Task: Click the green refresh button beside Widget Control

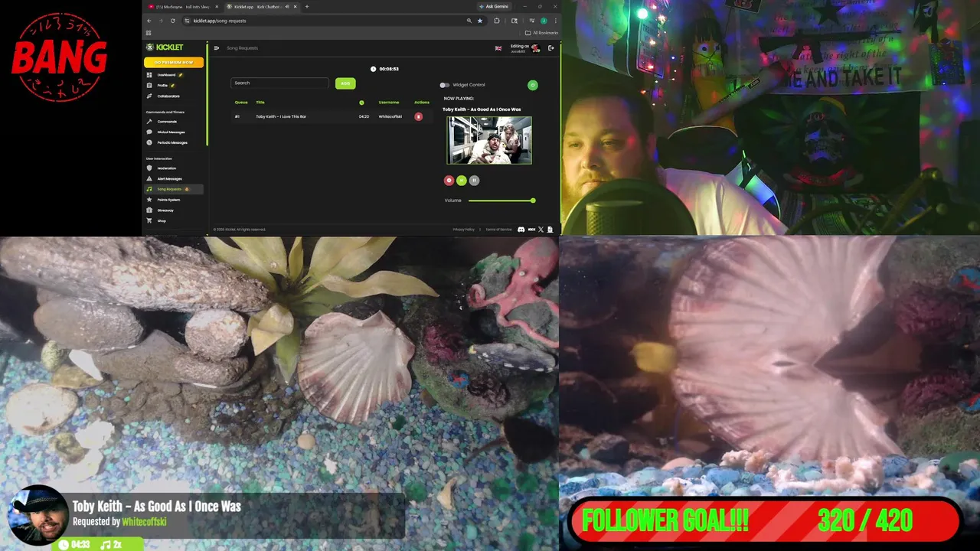Action: (533, 85)
